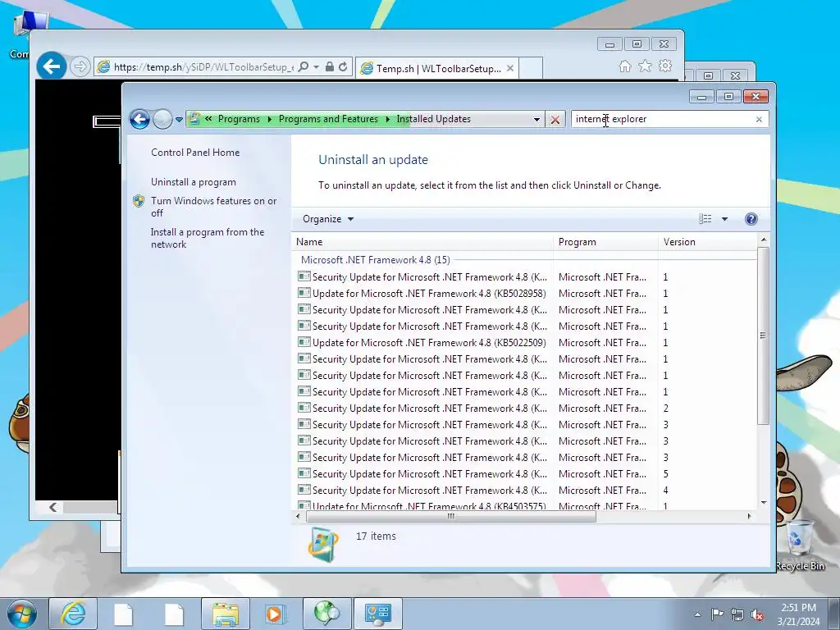The width and height of the screenshot is (840, 630).
Task: Click horizontal scrollbar right arrow
Action: pos(749,517)
